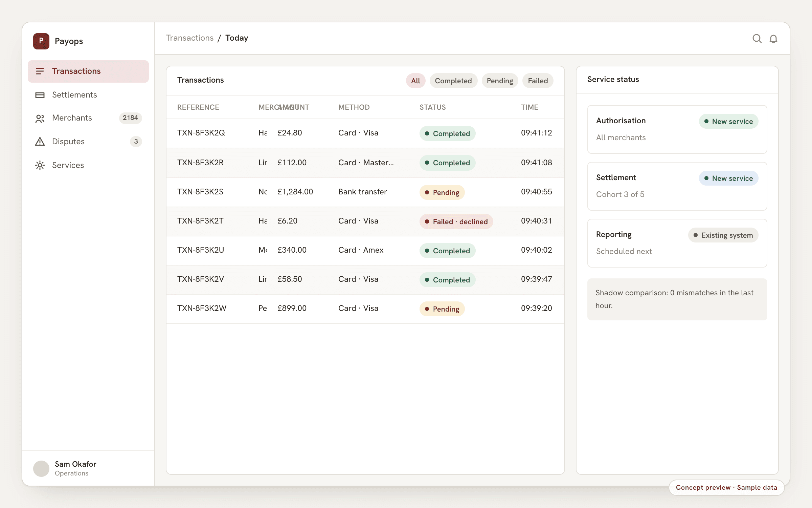
Task: Filter by Pending transactions
Action: point(500,81)
